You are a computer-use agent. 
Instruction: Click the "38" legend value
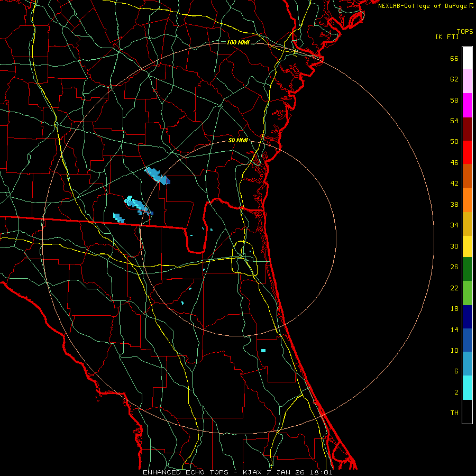[x=454, y=204]
